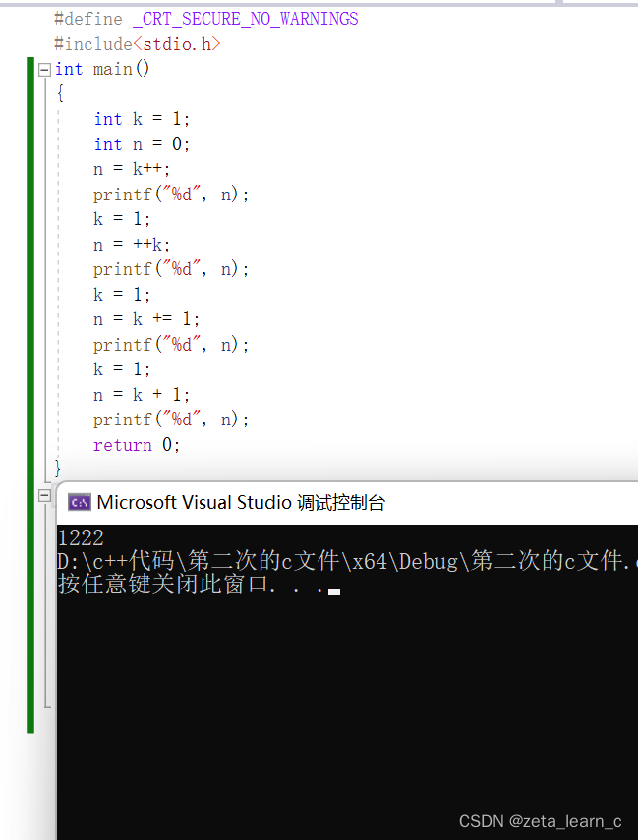Click the line int n = 0;
The image size is (638, 840).
click(x=142, y=144)
